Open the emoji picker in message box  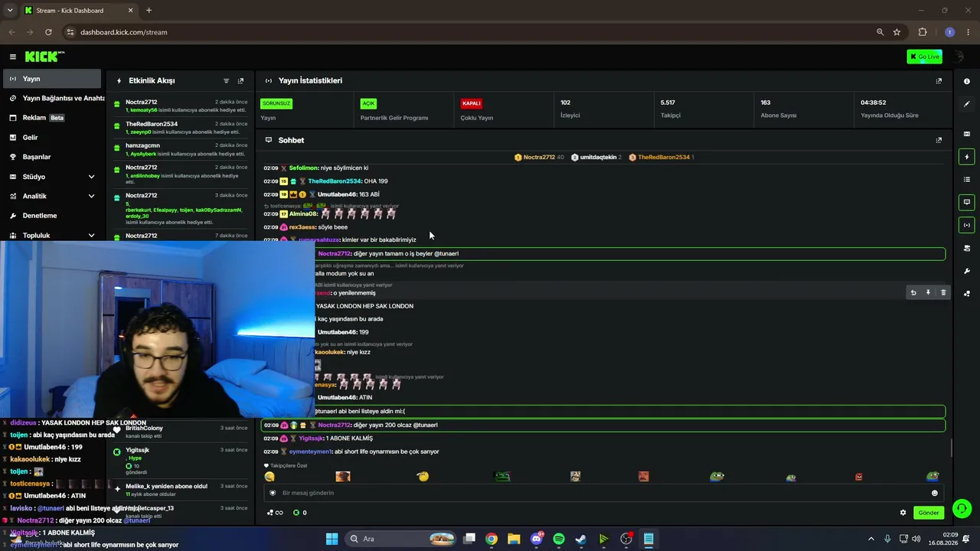click(934, 493)
